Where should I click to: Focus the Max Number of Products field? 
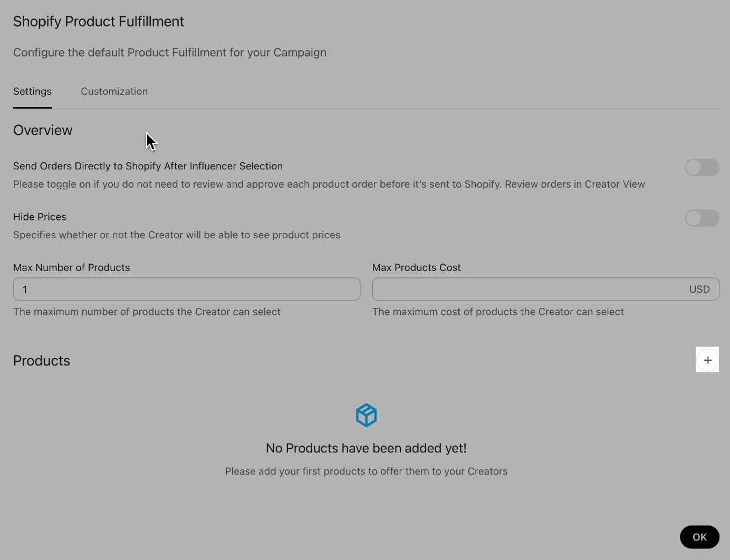coord(187,289)
